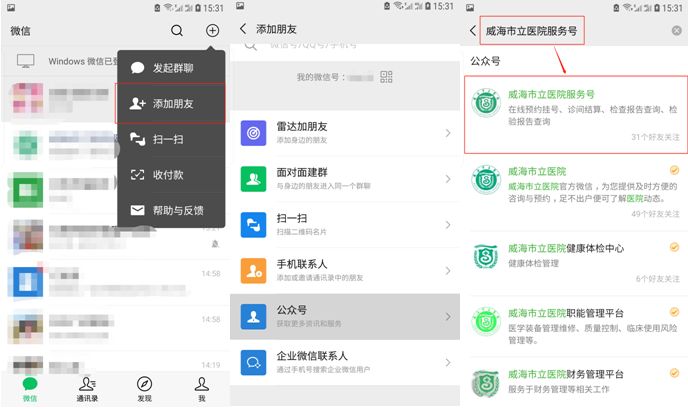Click the verified badge on 职能管理平台 result
Screen dimensions: 688x409
(x=674, y=312)
